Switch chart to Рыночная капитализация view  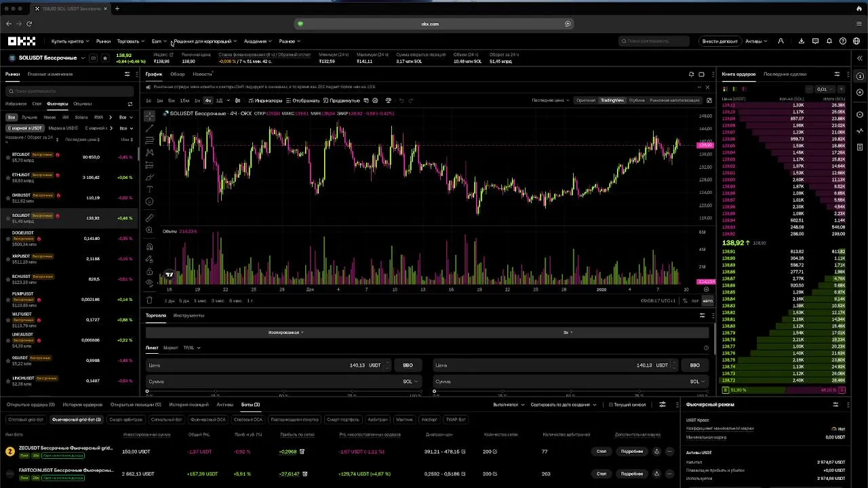pos(675,100)
